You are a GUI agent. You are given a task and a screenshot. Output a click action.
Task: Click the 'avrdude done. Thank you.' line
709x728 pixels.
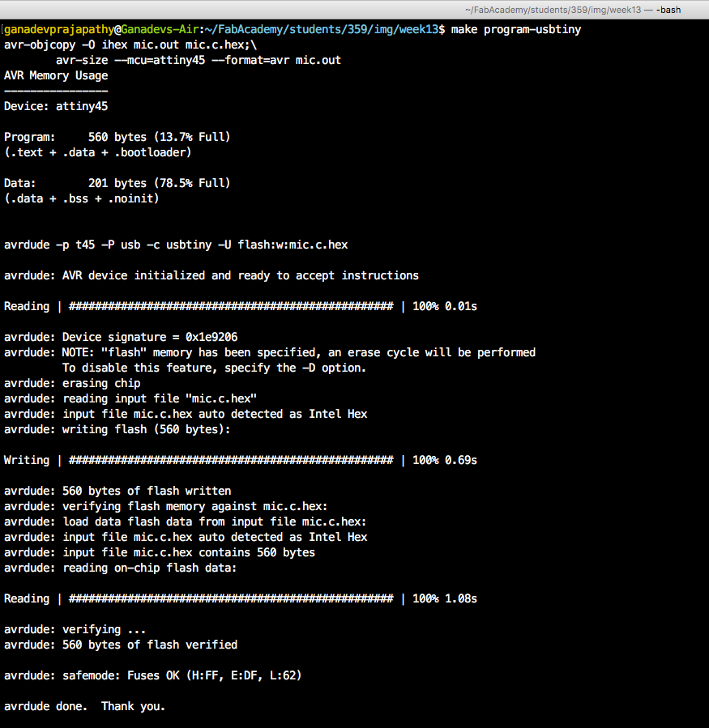(x=84, y=706)
